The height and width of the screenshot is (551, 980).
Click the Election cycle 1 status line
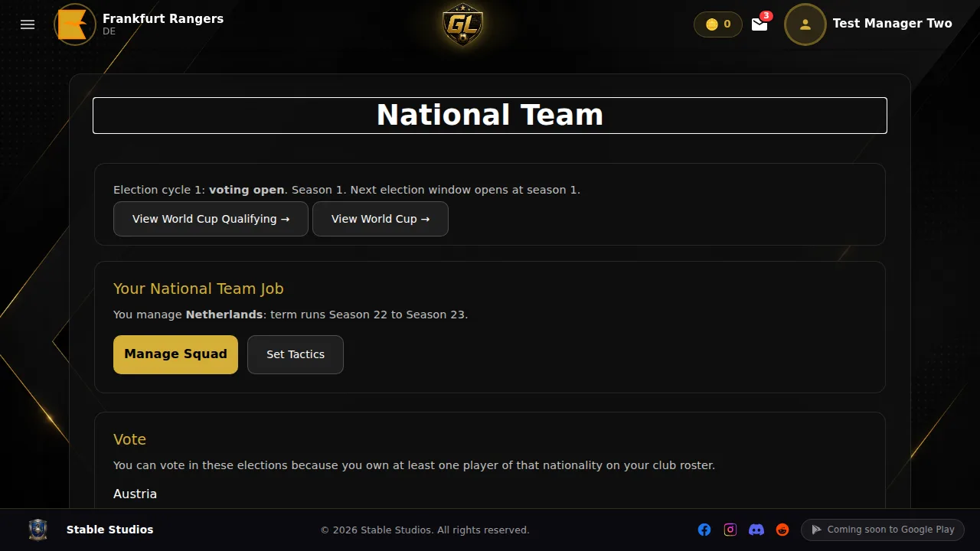click(347, 190)
